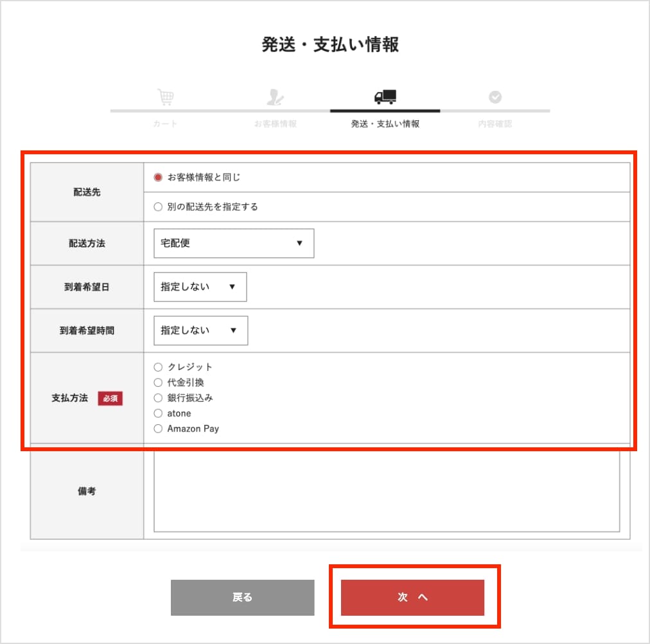Click the confirmation checkmark icon
This screenshot has height=644, width=650.
pos(495,96)
